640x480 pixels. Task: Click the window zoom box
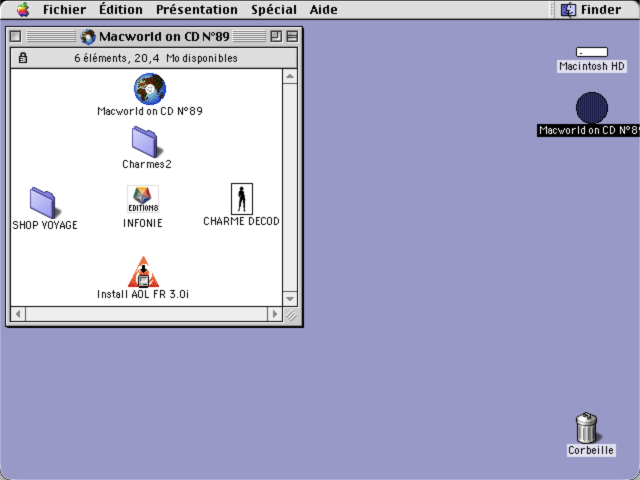coord(276,37)
